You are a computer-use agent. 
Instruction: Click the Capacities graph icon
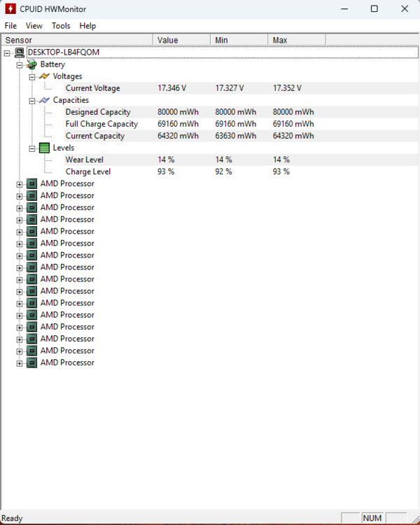coord(44,100)
